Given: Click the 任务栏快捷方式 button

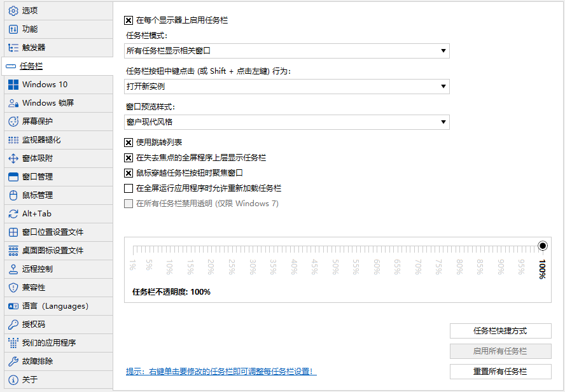Looking at the screenshot, I should [x=500, y=331].
